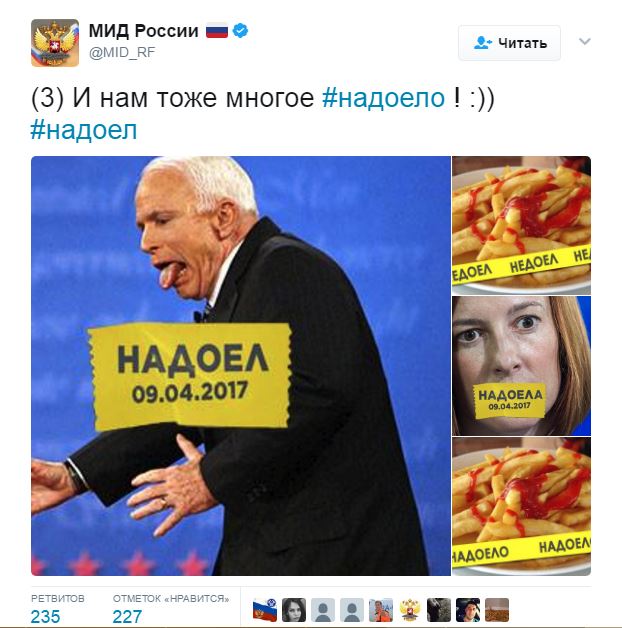Open the МИД России display name

[143, 31]
